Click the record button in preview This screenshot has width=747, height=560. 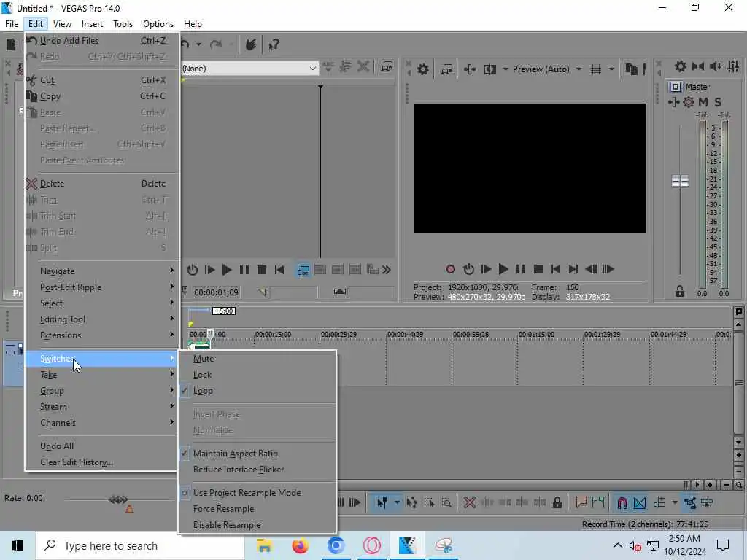coord(450,270)
